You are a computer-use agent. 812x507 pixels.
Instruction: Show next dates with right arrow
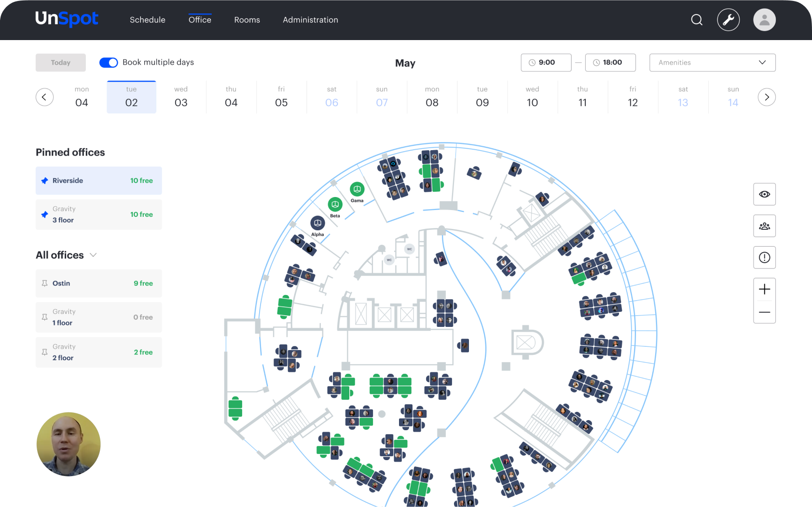click(x=766, y=97)
